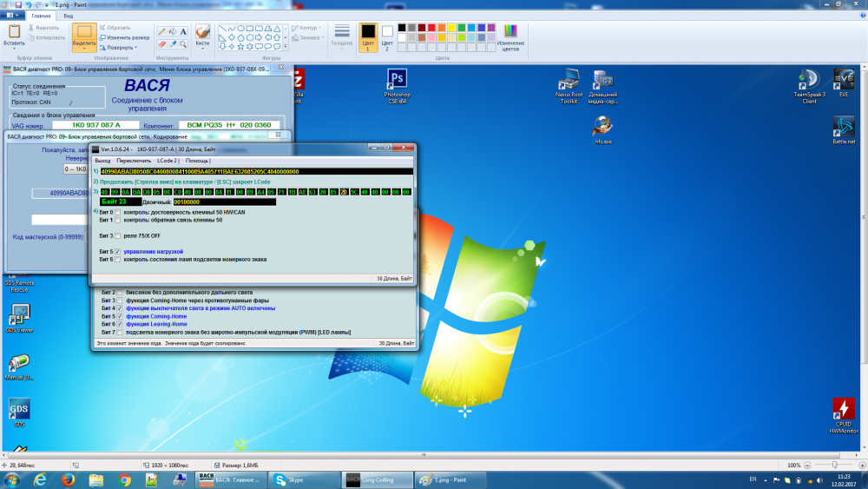868x489 pixels.
Task: Select the Fill with color bucket tool
Action: [172, 32]
